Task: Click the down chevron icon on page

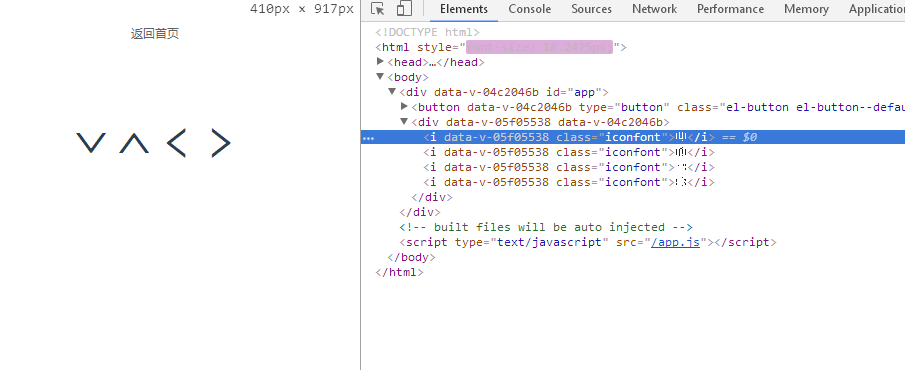Action: coord(91,143)
